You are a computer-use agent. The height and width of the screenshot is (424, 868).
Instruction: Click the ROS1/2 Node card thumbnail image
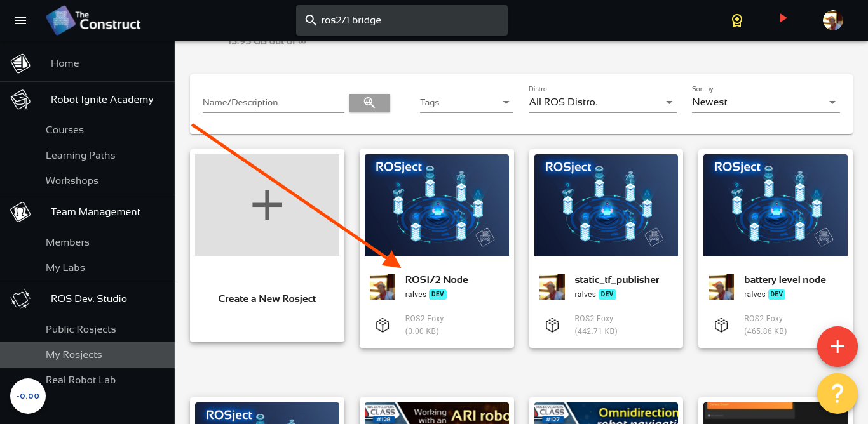437,205
